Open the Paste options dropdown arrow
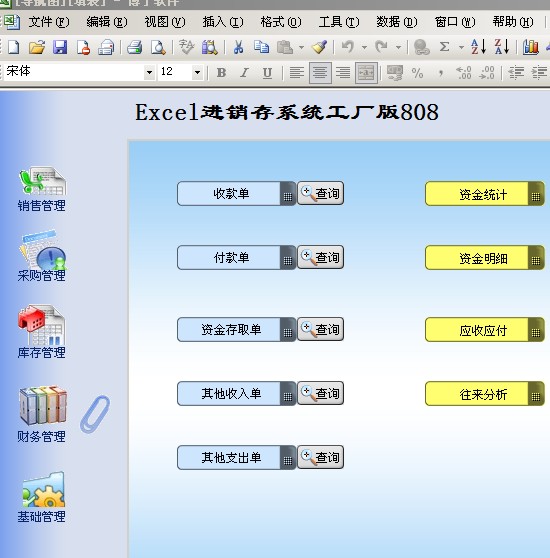Image resolution: width=550 pixels, height=558 pixels. (301, 47)
